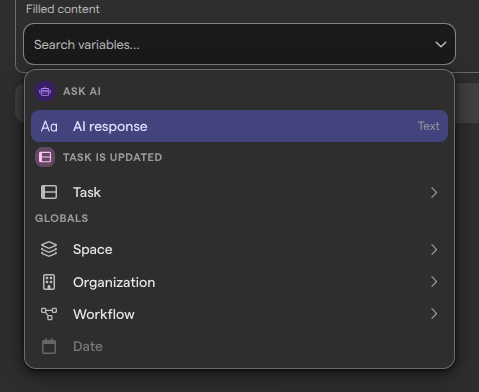Click the Organization building icon

click(49, 282)
